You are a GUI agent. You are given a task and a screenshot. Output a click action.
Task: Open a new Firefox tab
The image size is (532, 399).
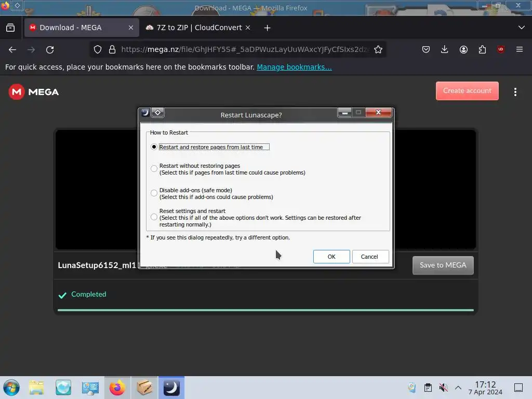click(x=267, y=28)
